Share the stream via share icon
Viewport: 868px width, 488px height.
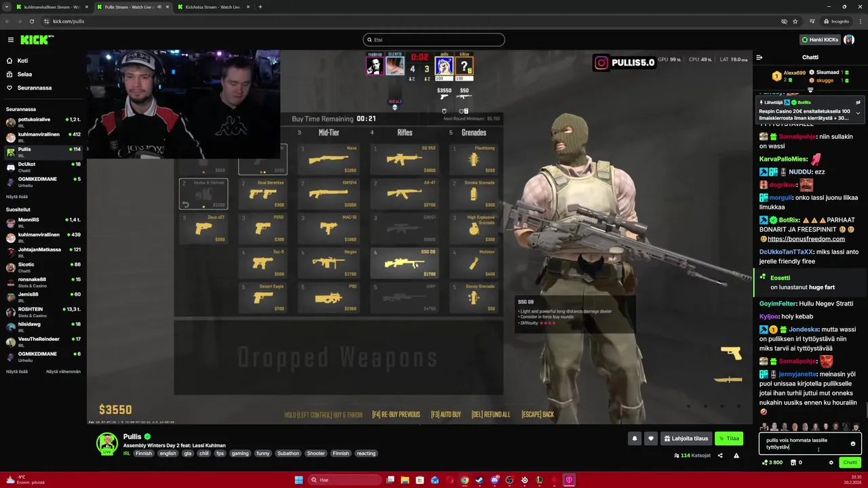[x=720, y=455]
